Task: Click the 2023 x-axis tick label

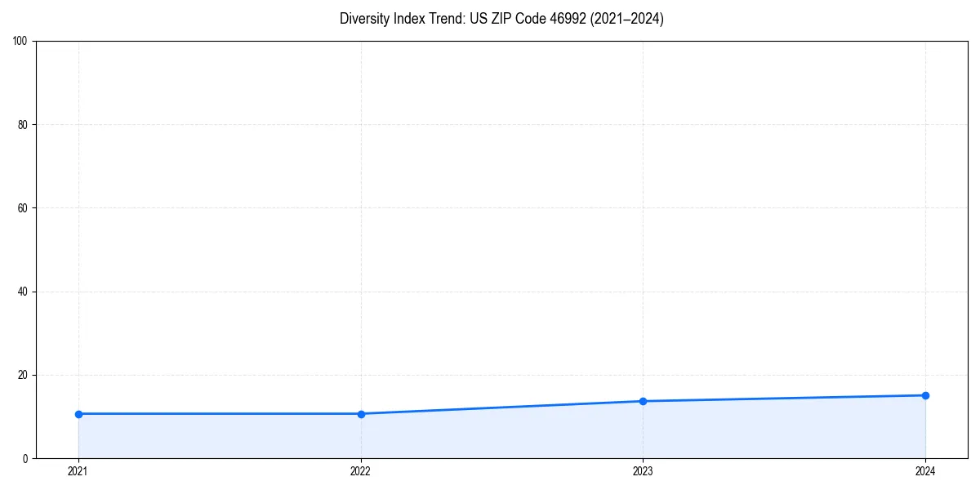Action: pos(643,471)
